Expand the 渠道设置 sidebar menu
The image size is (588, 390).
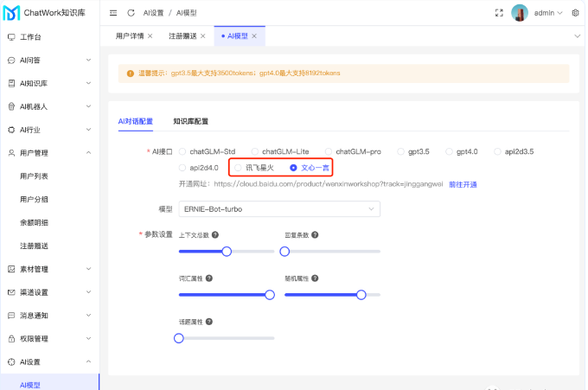88,292
